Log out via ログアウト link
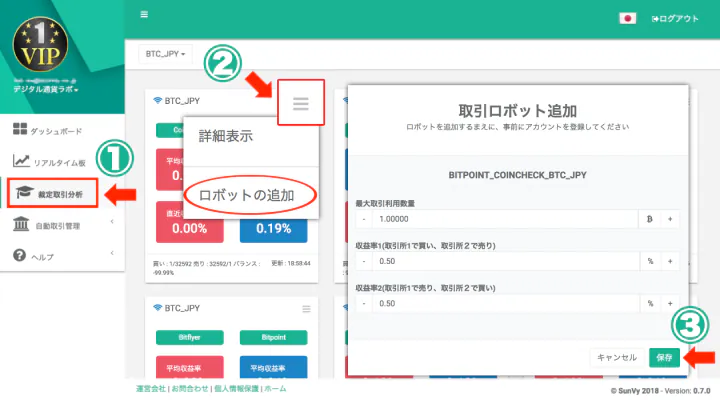 tap(675, 19)
